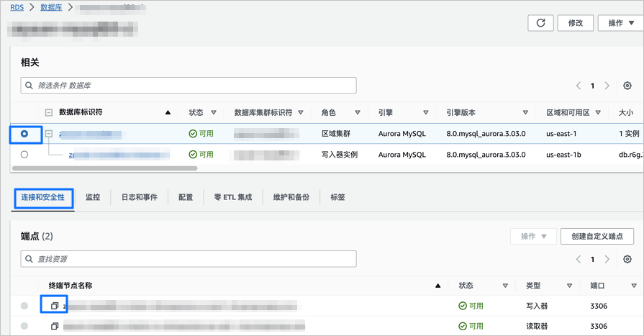This screenshot has width=644, height=336.
Task: Sort by 数据库标识符 ascending arrow
Action: tap(168, 112)
